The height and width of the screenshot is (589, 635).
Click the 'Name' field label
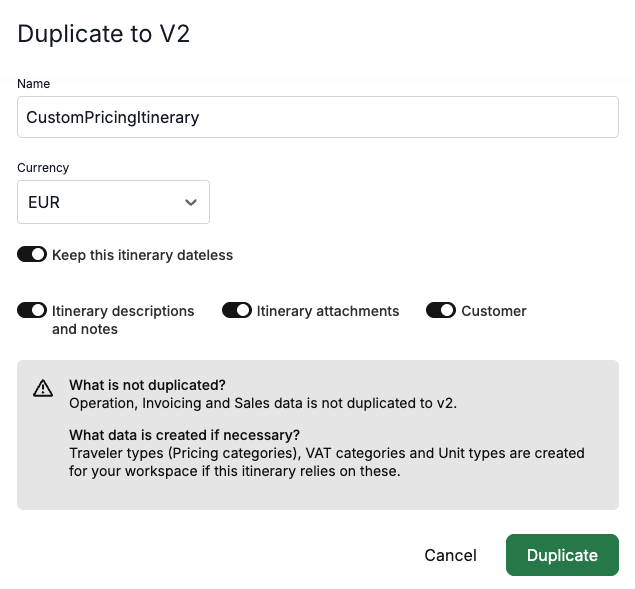(34, 83)
